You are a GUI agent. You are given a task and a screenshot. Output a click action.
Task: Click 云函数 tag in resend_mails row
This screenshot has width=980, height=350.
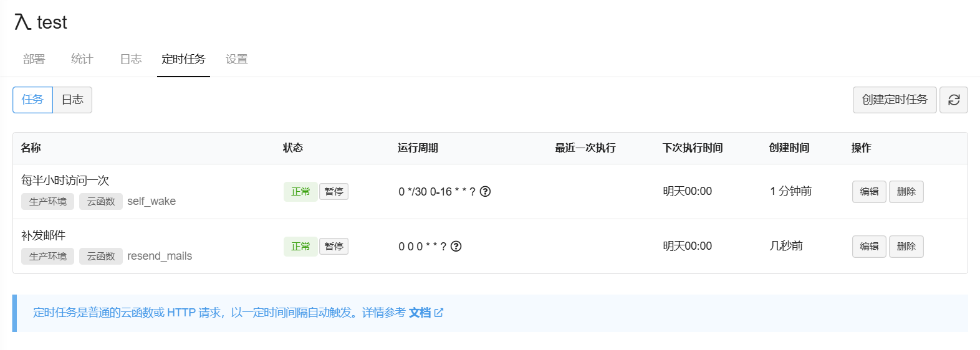[101, 256]
